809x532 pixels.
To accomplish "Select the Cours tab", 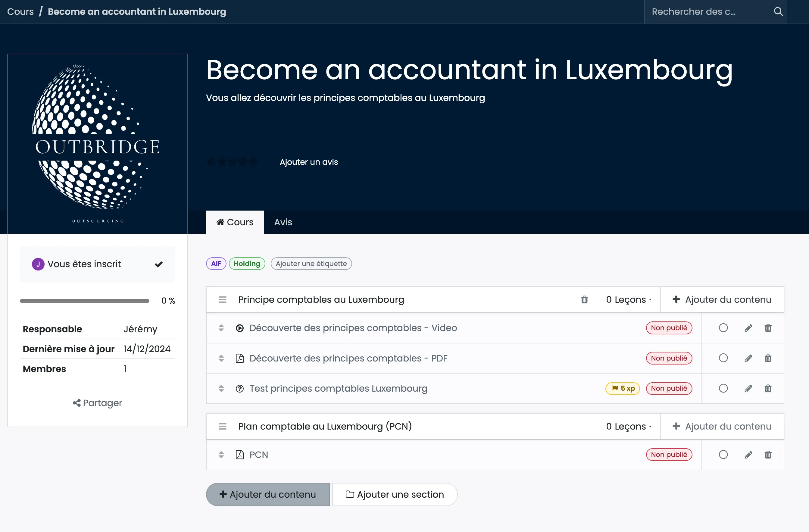I will click(235, 222).
